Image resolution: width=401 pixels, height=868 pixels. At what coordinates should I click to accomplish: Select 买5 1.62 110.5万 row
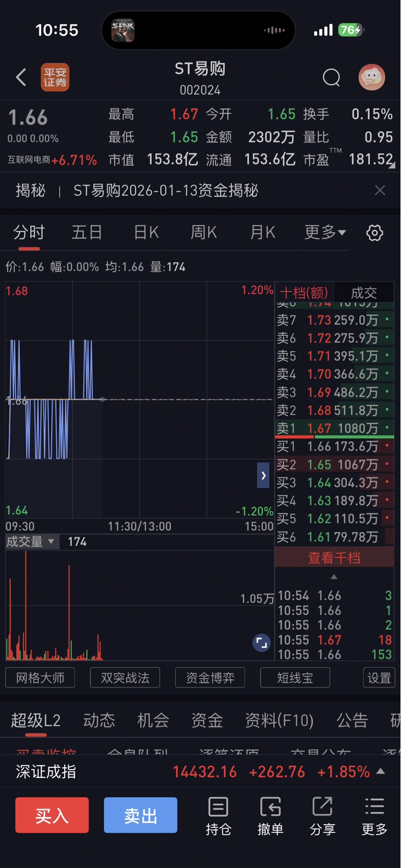point(334,519)
